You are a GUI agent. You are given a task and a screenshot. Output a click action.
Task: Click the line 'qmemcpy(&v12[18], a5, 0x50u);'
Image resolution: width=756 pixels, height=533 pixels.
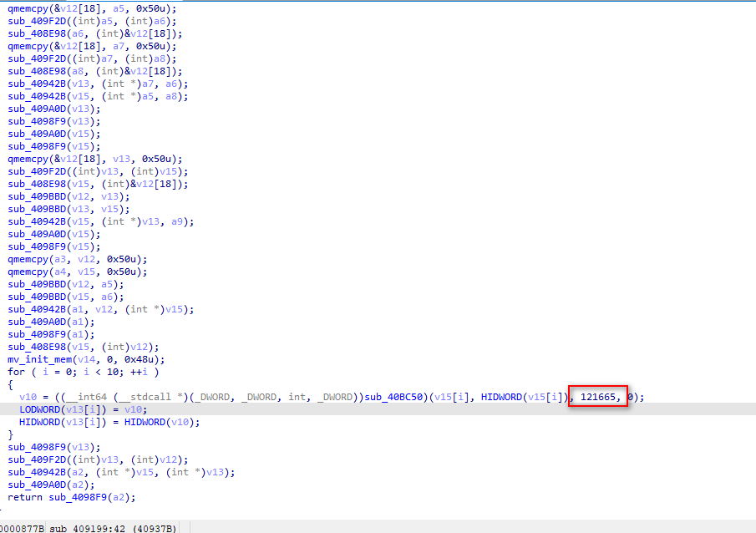click(x=92, y=8)
